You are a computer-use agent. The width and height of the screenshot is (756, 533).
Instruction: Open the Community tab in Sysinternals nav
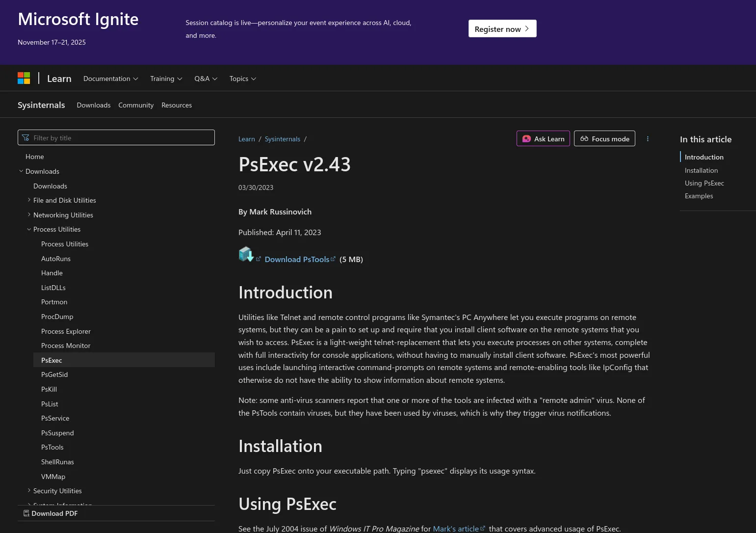click(136, 106)
